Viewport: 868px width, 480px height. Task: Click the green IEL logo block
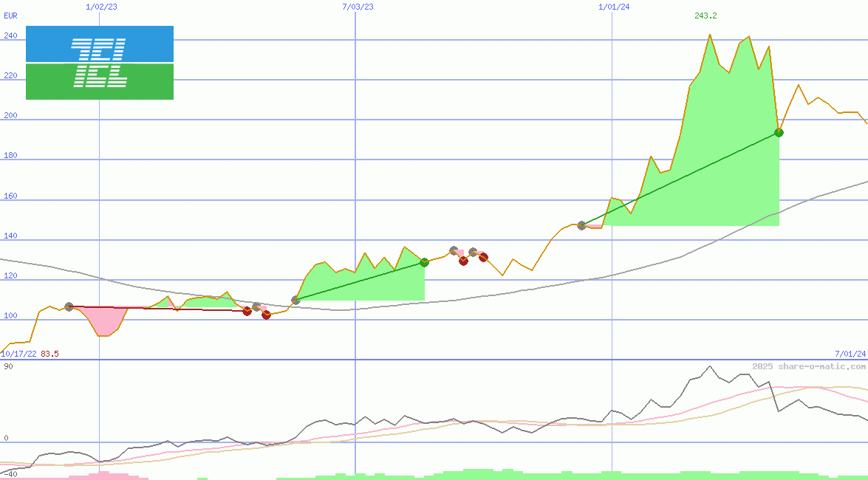point(99,81)
